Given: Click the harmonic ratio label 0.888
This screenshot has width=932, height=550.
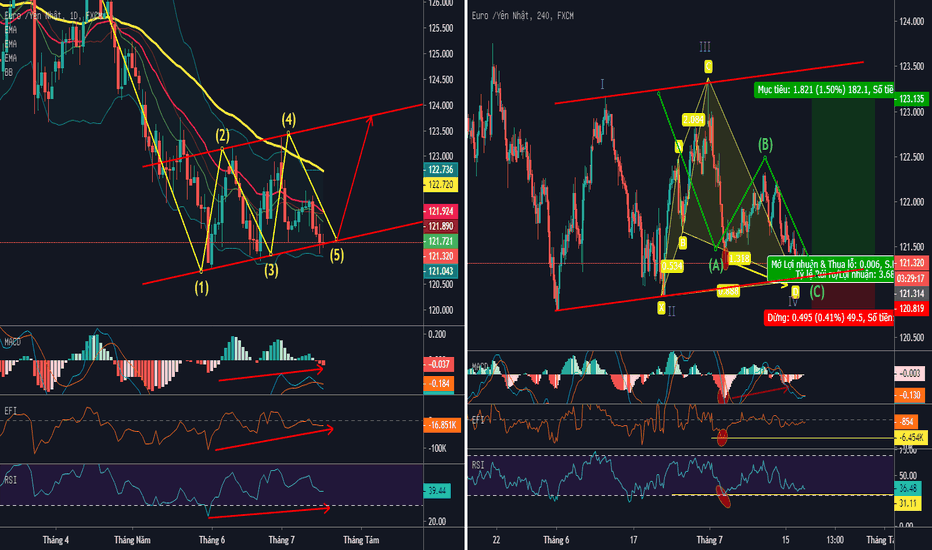Looking at the screenshot, I should tap(728, 291).
